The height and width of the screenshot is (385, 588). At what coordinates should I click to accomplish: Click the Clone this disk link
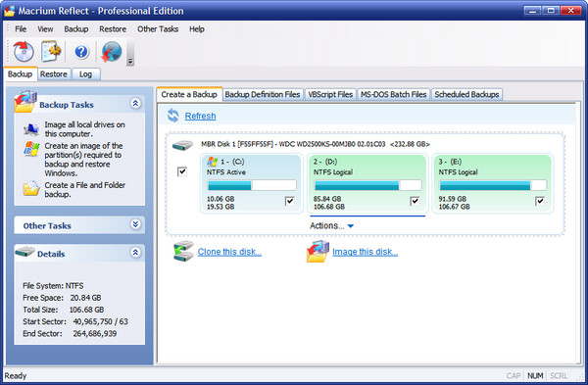tap(229, 252)
